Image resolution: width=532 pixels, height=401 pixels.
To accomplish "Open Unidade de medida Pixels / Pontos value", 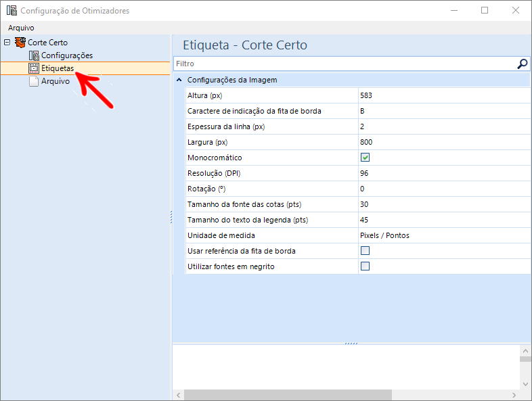I will point(445,236).
